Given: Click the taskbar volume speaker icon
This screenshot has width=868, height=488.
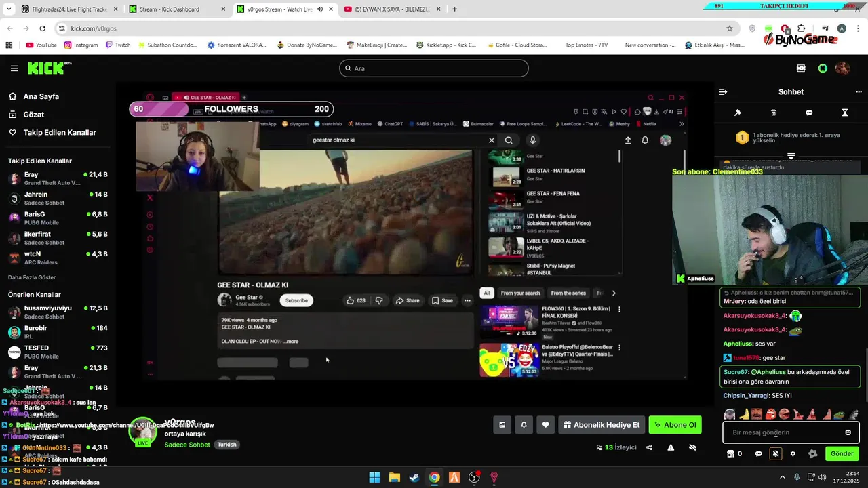Looking at the screenshot, I should pyautogui.click(x=823, y=477).
